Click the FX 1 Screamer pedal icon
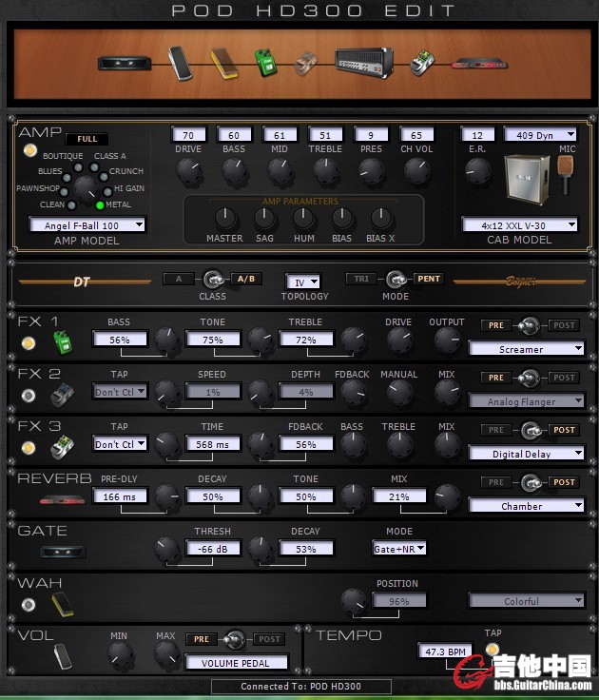Viewport: 599px width, 700px height. [63, 342]
